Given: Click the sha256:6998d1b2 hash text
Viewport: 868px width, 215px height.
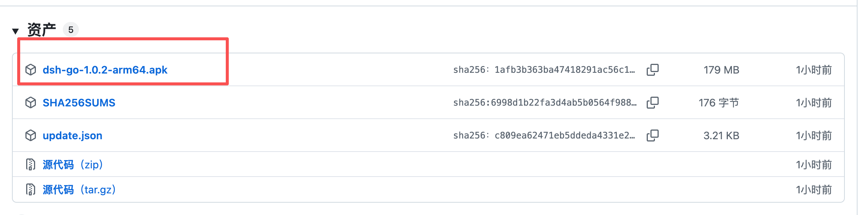Looking at the screenshot, I should coord(545,103).
